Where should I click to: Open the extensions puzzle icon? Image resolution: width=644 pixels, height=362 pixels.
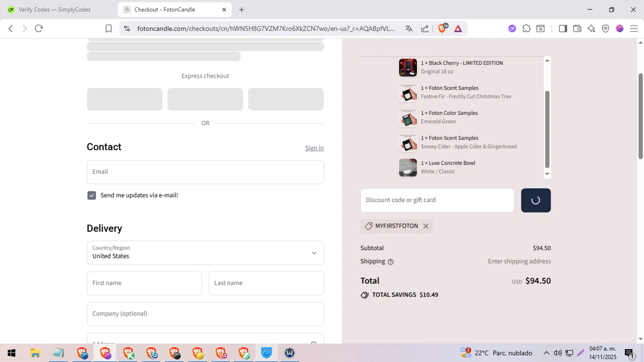pyautogui.click(x=526, y=28)
